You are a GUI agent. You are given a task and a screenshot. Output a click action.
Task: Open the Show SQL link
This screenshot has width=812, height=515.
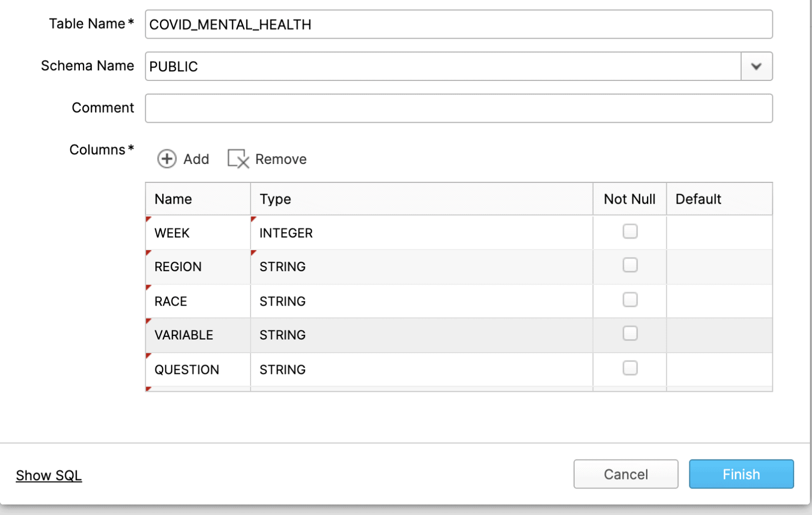pos(49,475)
